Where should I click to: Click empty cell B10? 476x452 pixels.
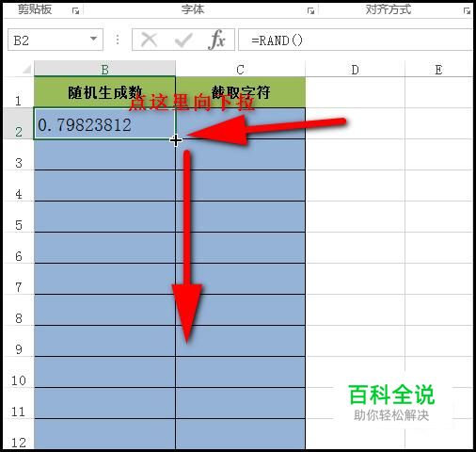[x=104, y=372]
